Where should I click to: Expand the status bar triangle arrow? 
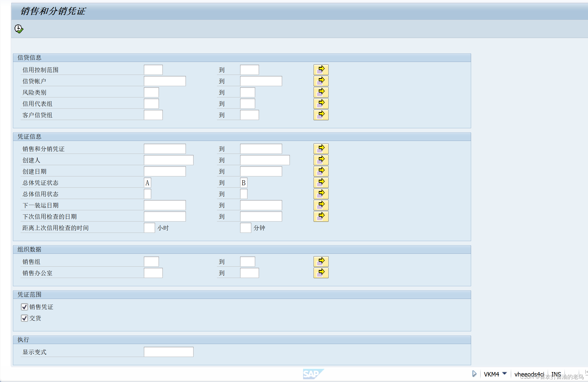(x=474, y=374)
